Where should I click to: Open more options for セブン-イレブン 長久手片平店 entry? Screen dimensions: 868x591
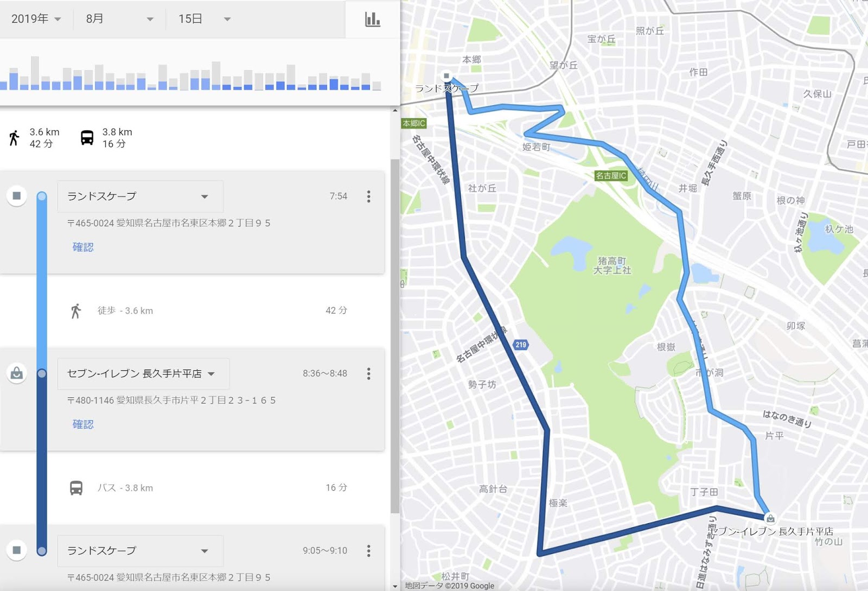[x=369, y=373]
